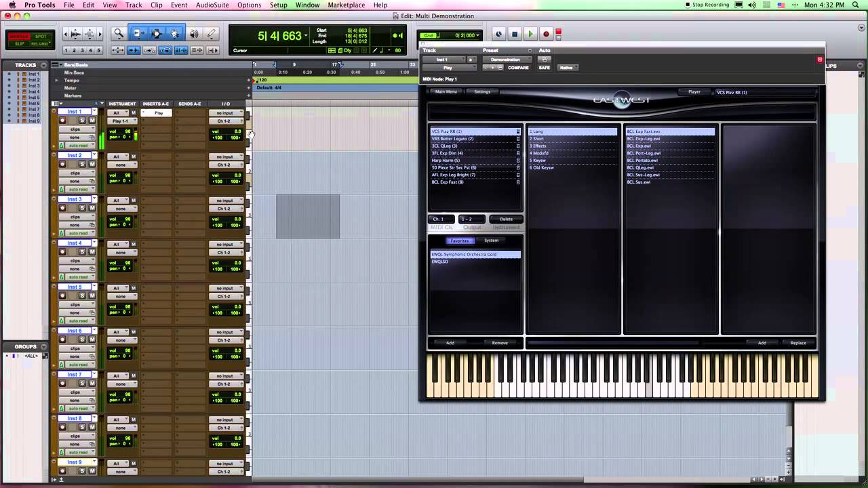Mute the Inst 3 track
Viewport: 868px width, 488px height.
pyautogui.click(x=92, y=208)
